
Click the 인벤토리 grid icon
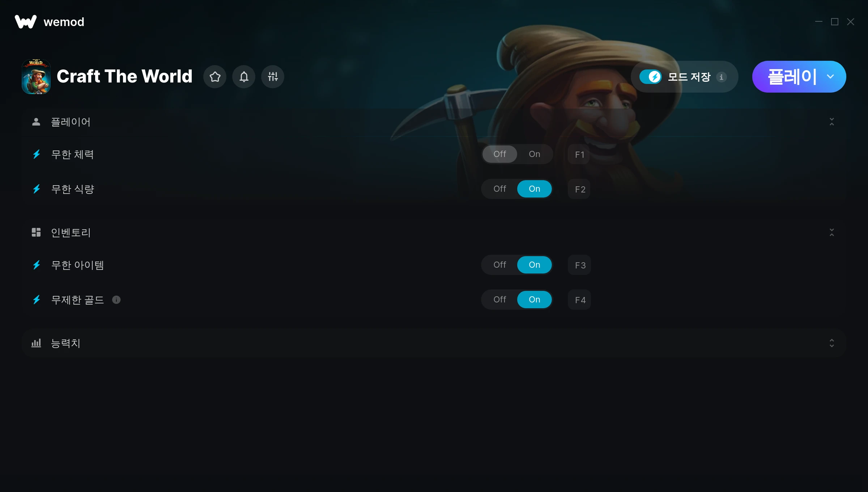point(36,232)
